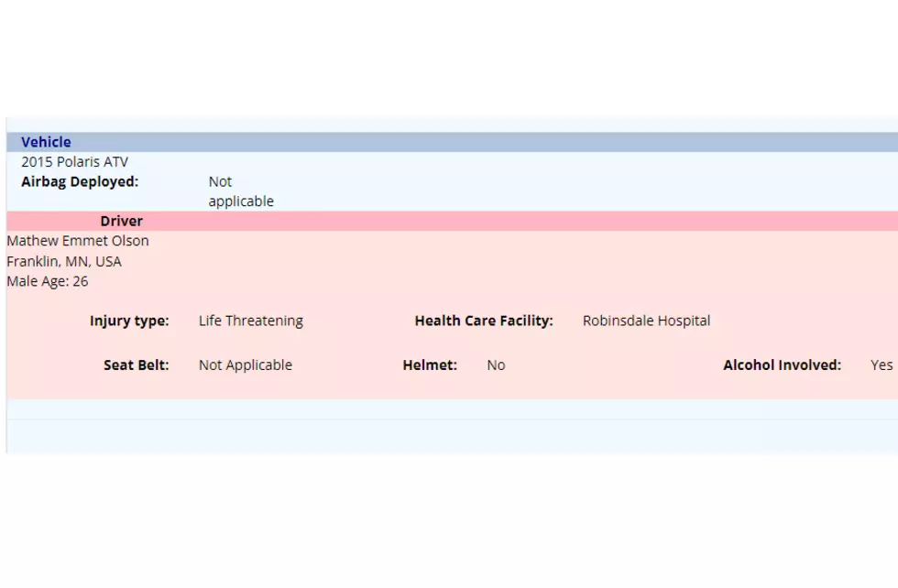Click the Helmet label
The height and width of the screenshot is (588, 898).
point(430,365)
